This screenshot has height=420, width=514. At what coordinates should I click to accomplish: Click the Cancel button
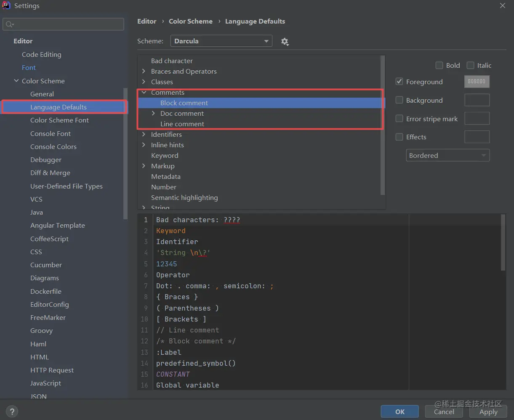tap(444, 412)
